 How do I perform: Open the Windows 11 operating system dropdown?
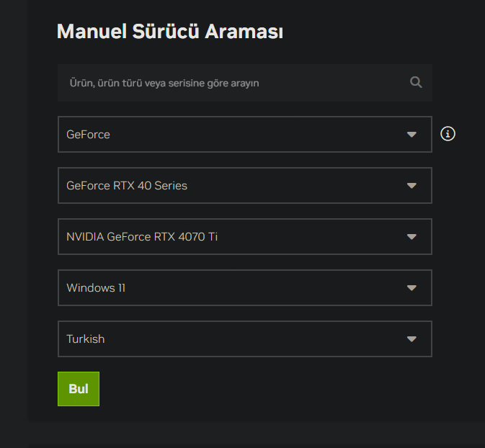[x=245, y=288]
